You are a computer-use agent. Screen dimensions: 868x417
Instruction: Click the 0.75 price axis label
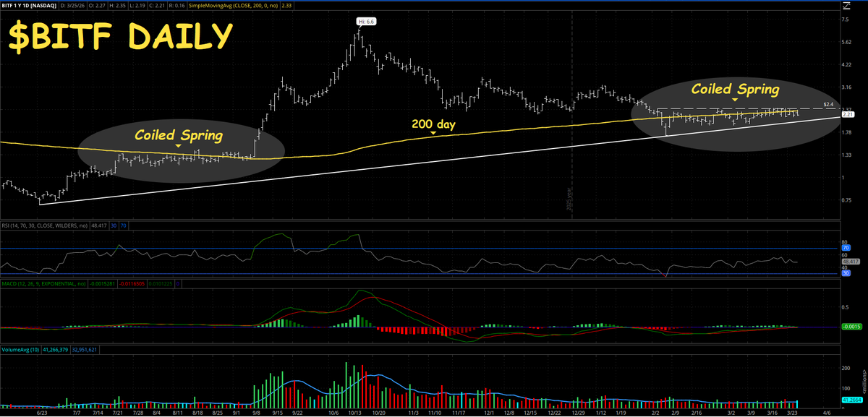coord(847,200)
